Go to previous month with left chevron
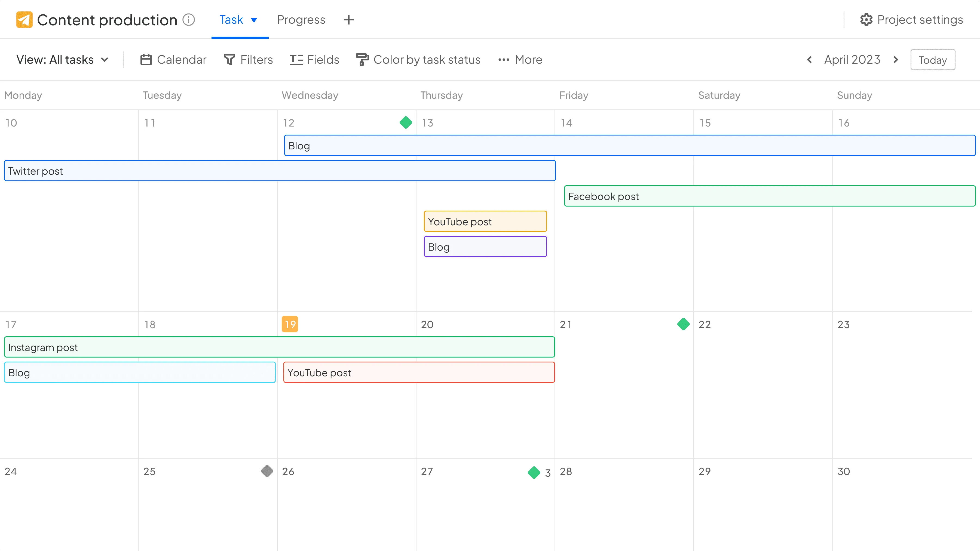This screenshot has height=551, width=980. click(809, 60)
